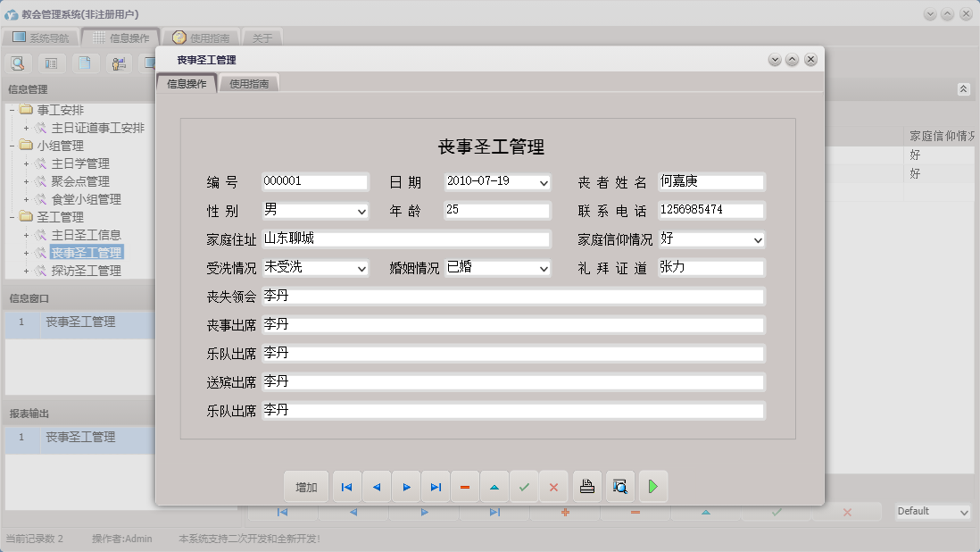Open print preview with the magnifier-printer icon

click(x=619, y=486)
